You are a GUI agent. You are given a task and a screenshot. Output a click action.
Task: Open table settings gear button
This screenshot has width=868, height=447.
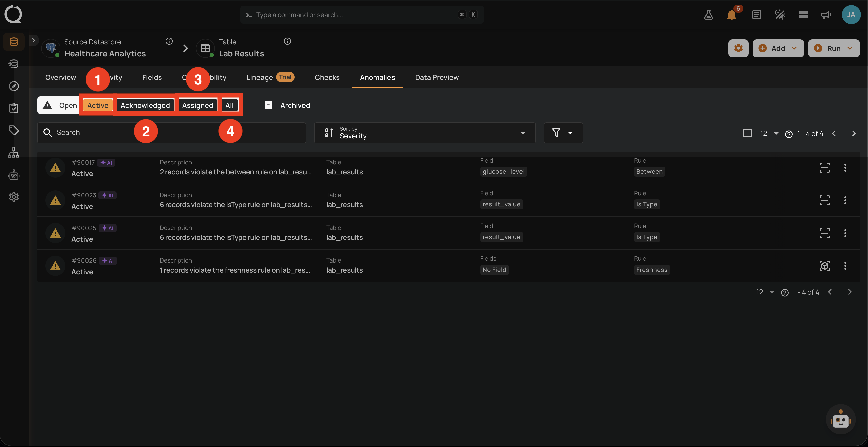[738, 48]
